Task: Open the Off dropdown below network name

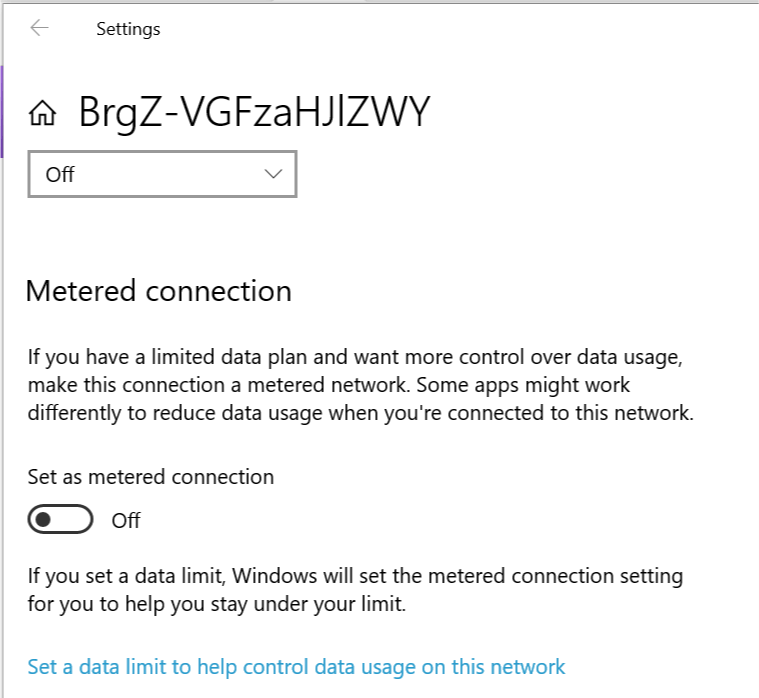Action: (162, 174)
